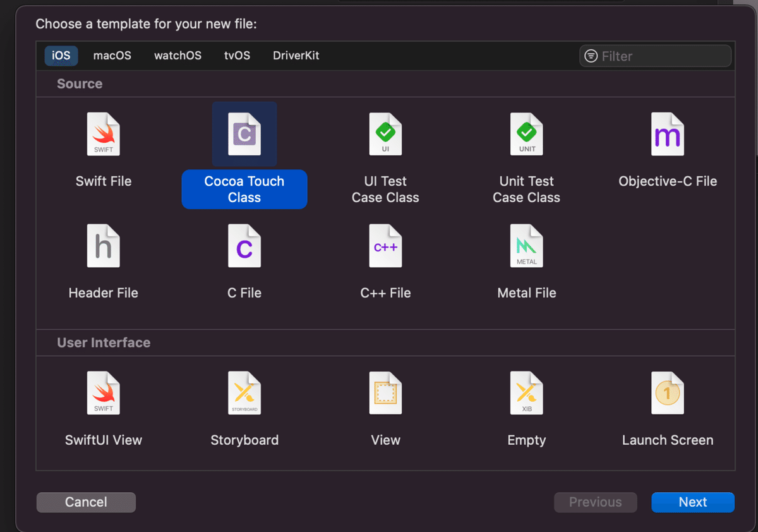This screenshot has height=532, width=758.
Task: Choose the Unit Test Case Class icon
Action: pyautogui.click(x=527, y=134)
